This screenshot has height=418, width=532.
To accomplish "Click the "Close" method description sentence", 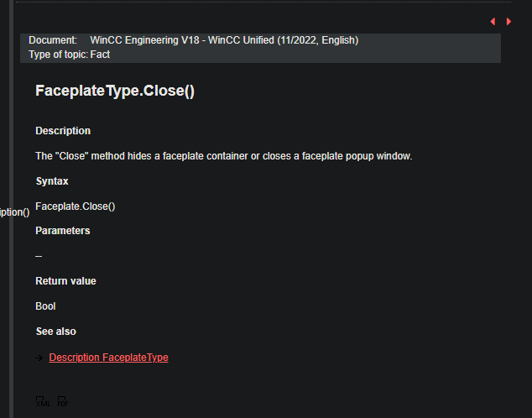I will click(223, 156).
